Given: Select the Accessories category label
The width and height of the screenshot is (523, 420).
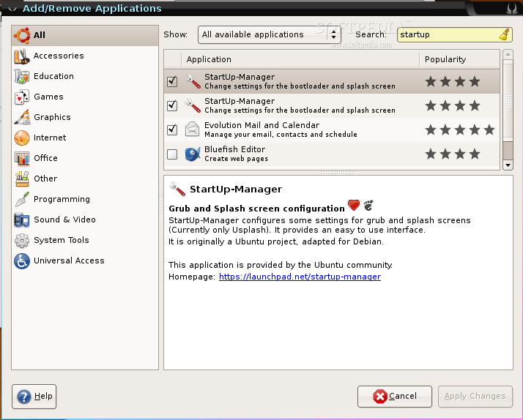Looking at the screenshot, I should point(59,56).
